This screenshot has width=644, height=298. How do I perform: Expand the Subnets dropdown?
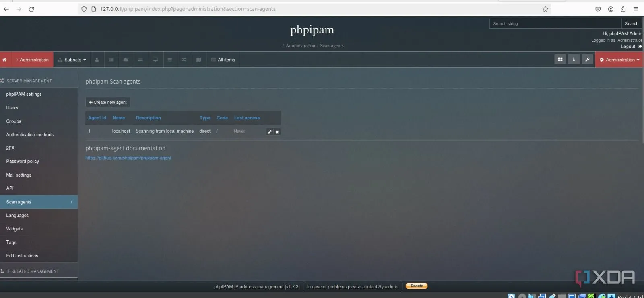click(x=72, y=60)
